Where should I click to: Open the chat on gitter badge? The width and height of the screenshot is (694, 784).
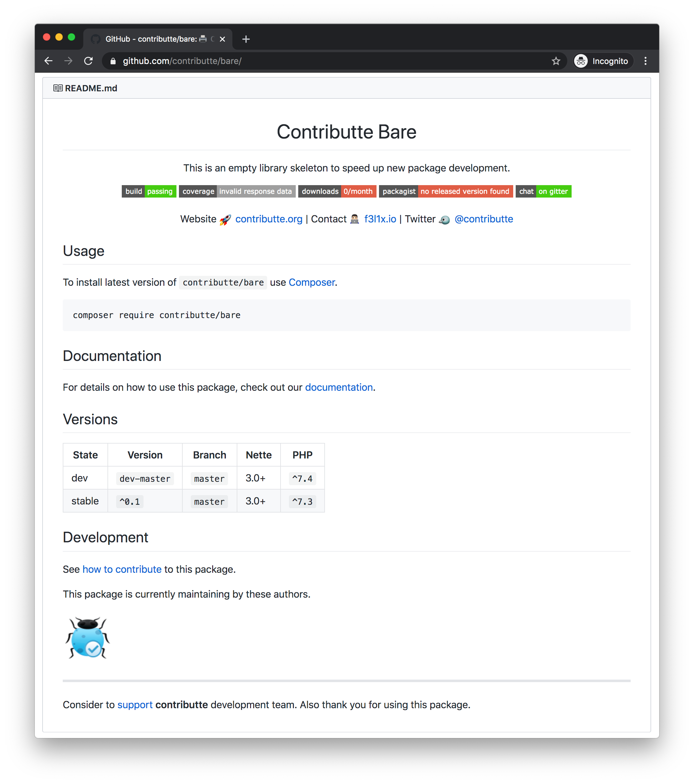(x=543, y=191)
